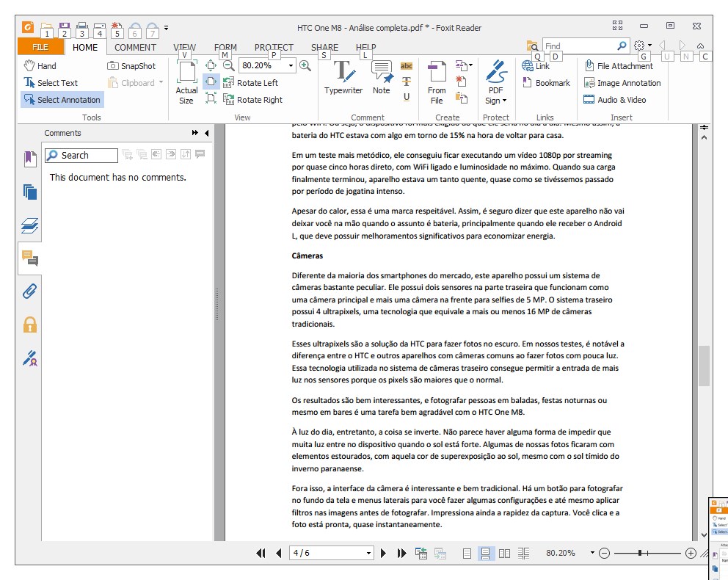Open the Attachments side panel
The width and height of the screenshot is (728, 580).
click(x=29, y=291)
